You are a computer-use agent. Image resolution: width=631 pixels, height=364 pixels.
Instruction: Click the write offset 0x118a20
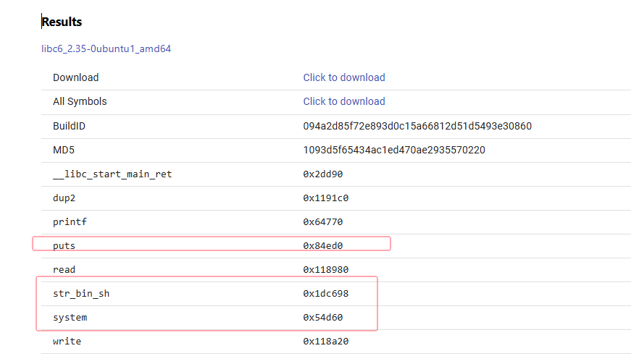click(x=326, y=341)
